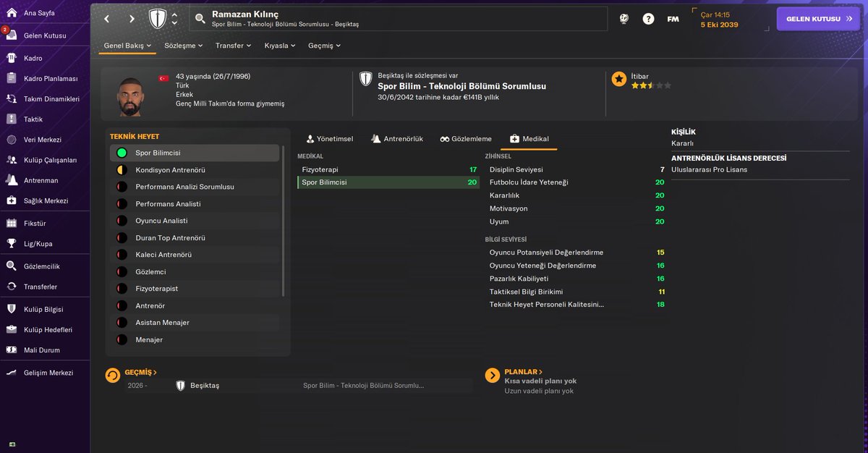
Task: Toggle the green dot beside Spor Bilimcisi
Action: (121, 153)
